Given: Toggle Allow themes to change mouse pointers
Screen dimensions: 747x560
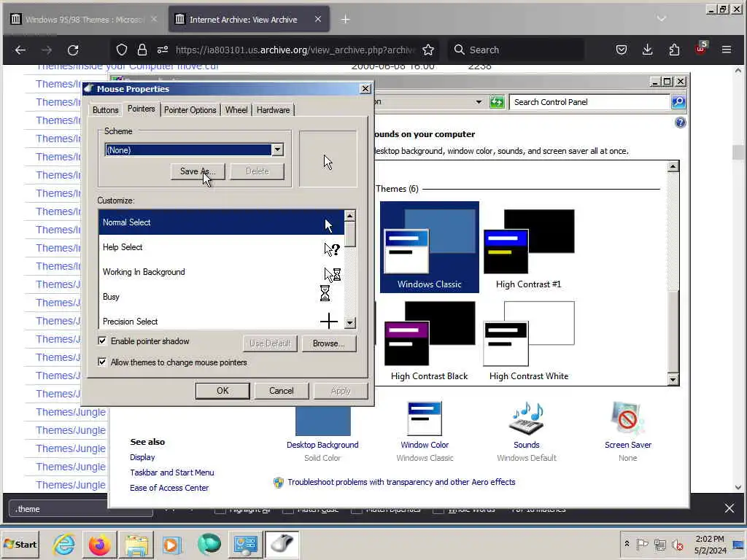Looking at the screenshot, I should (x=102, y=362).
